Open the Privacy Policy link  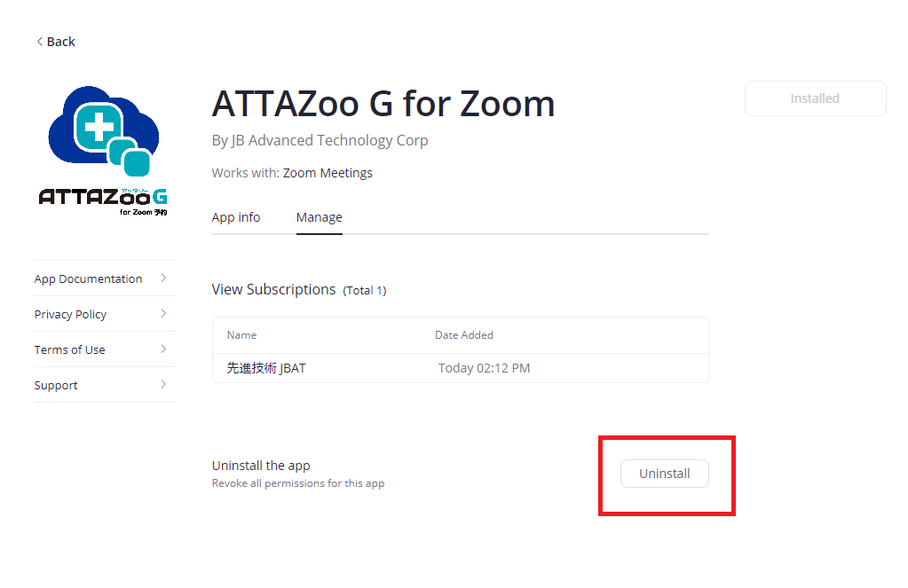point(70,314)
